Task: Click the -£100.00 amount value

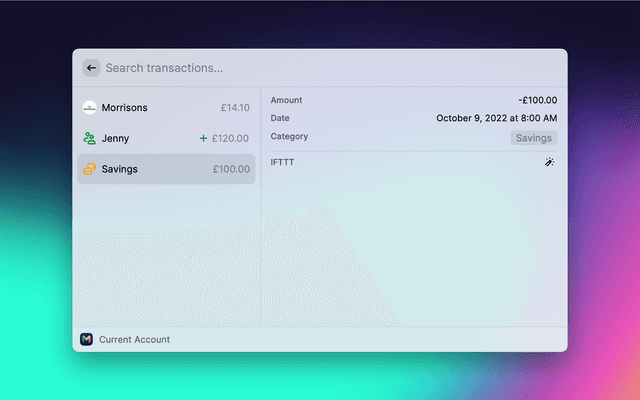Action: point(538,100)
